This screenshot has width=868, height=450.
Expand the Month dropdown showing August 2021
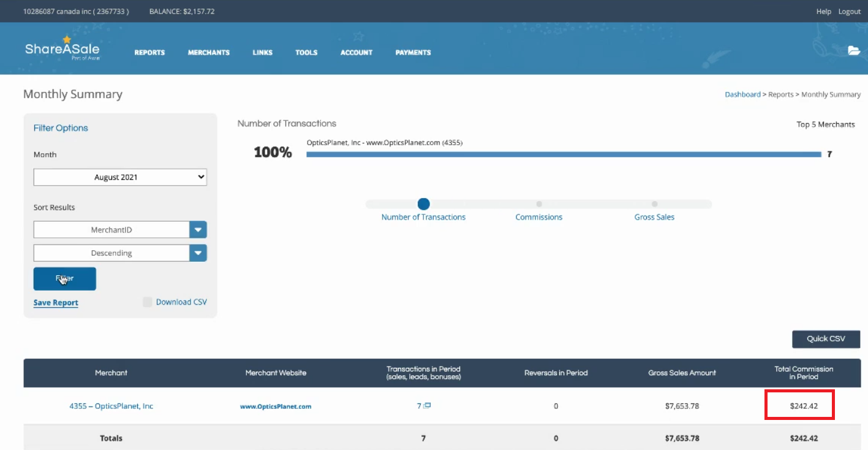[120, 177]
